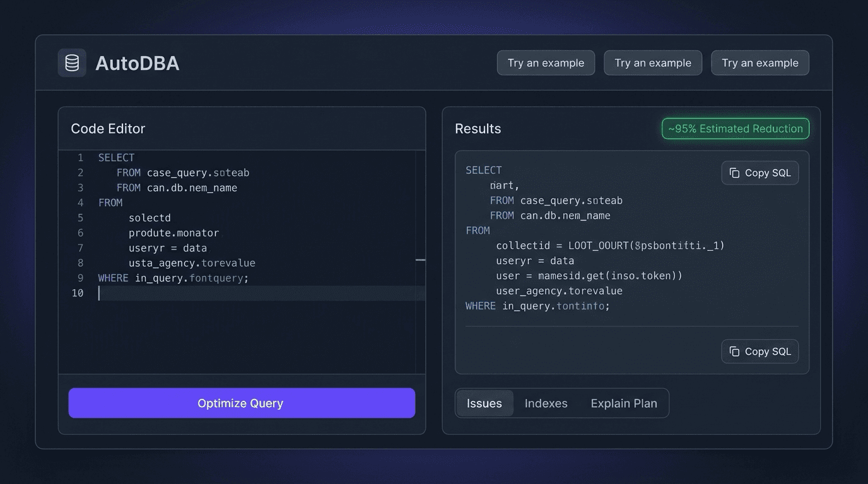Click the code editor scrollbar marker
The height and width of the screenshot is (484, 868).
(420, 260)
